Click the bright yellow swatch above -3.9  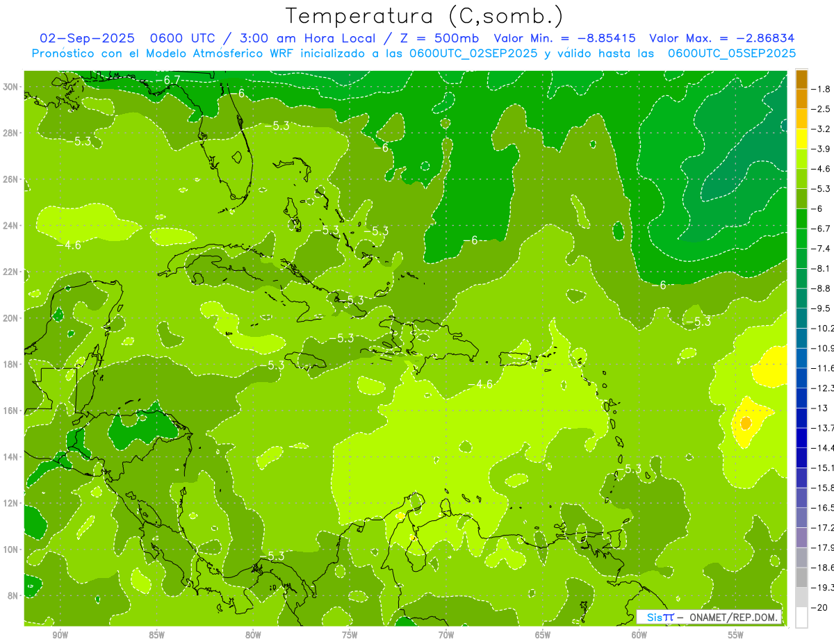[801, 139]
